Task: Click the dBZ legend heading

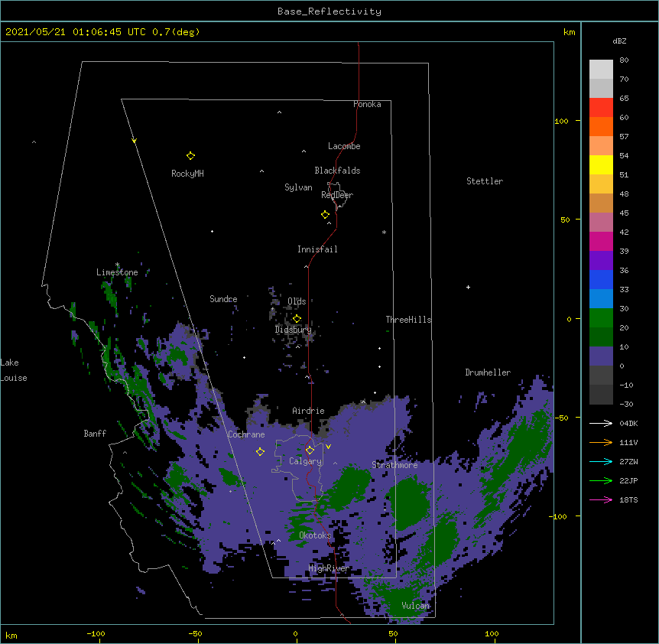Action: (619, 41)
